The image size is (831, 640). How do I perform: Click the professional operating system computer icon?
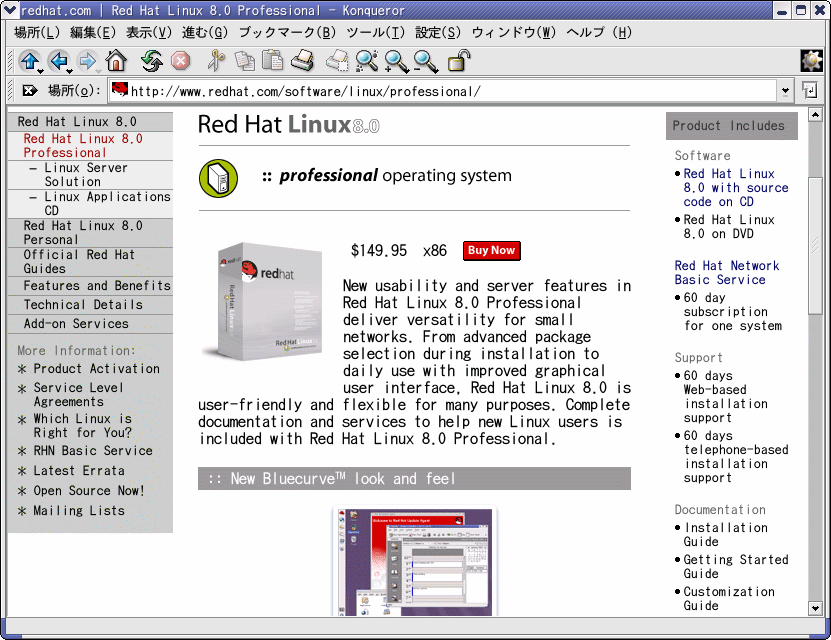pos(218,179)
